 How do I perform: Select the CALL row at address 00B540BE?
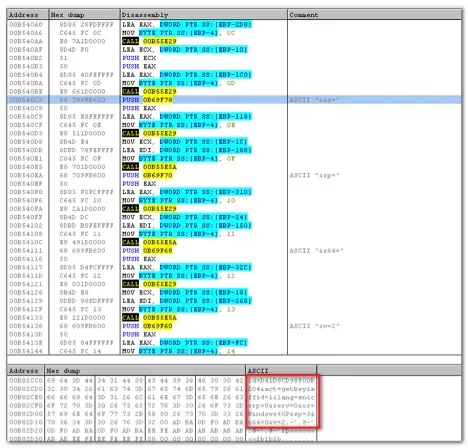point(234,91)
